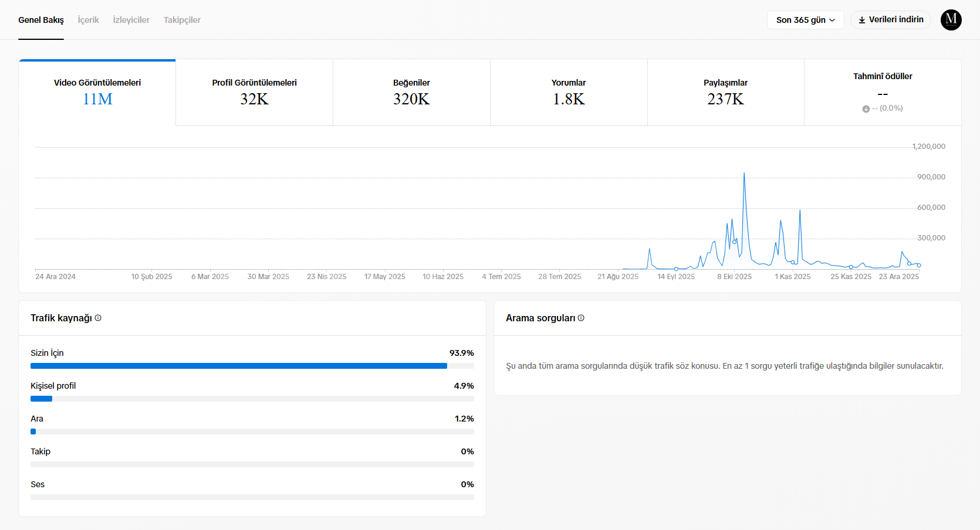Open the profile avatar M icon
The height and width of the screenshot is (530, 980).
(x=951, y=20)
